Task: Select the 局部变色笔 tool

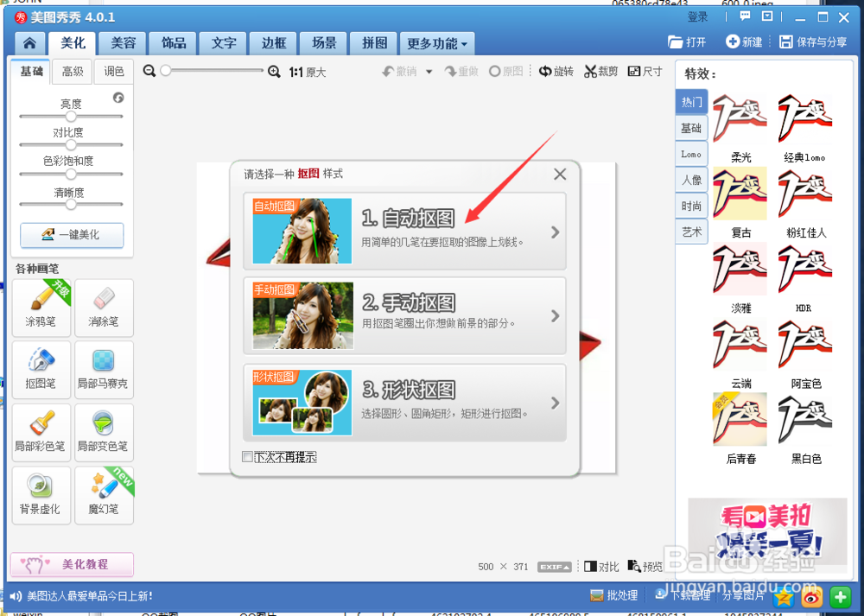Action: pos(104,433)
